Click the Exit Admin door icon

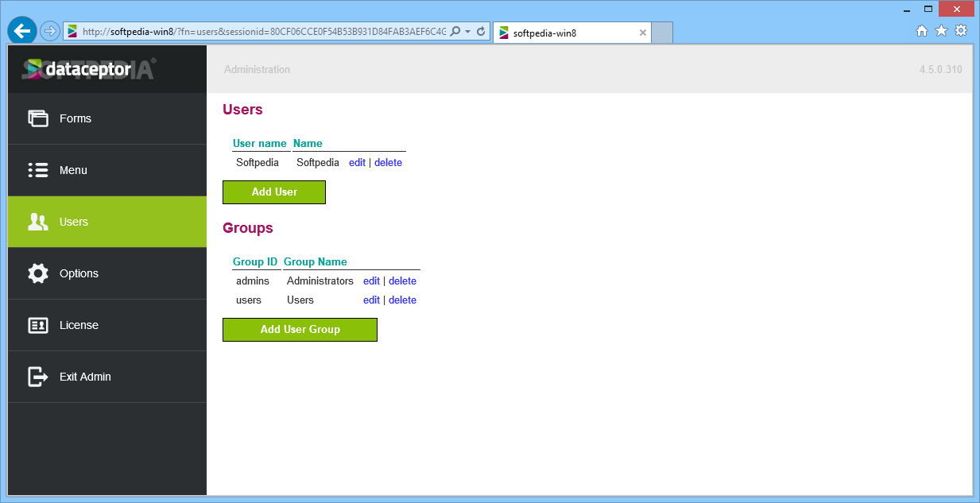pos(38,377)
